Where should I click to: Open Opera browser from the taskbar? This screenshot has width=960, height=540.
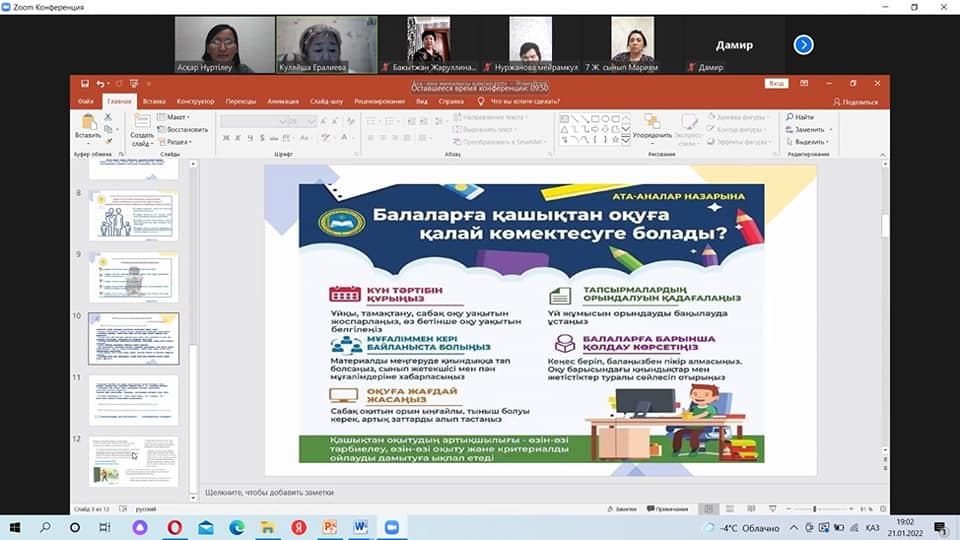pos(175,527)
